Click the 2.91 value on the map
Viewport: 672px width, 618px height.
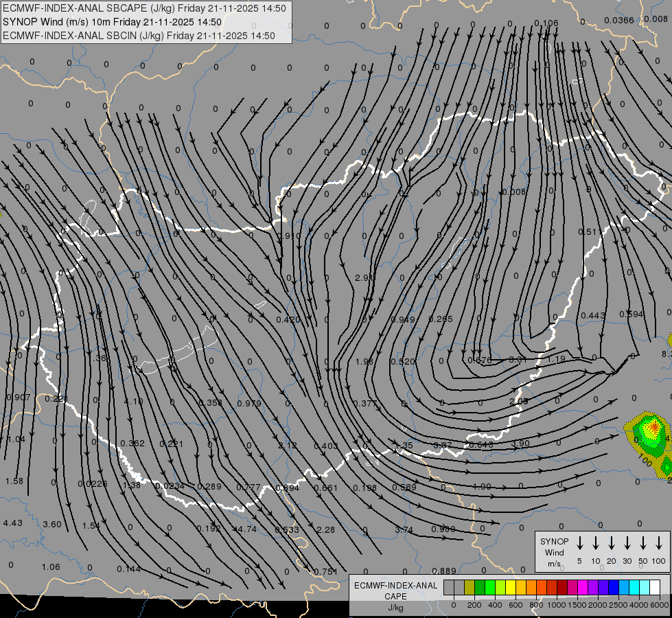tap(364, 277)
